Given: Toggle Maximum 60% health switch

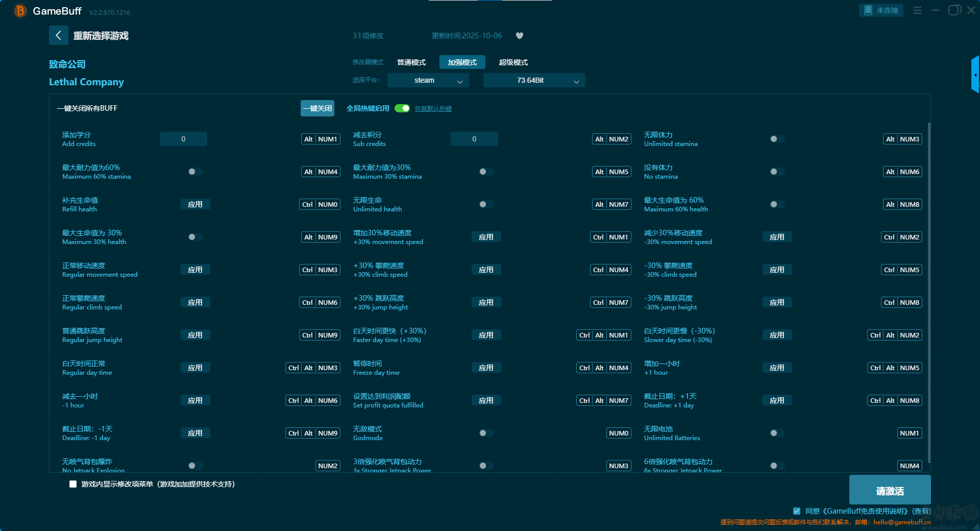Looking at the screenshot, I should pos(777,204).
